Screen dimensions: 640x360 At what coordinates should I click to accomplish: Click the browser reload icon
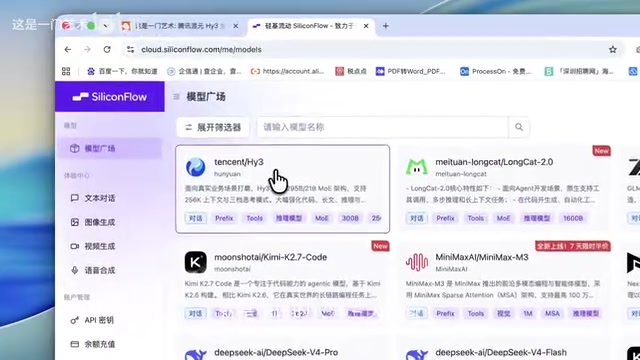click(107, 49)
